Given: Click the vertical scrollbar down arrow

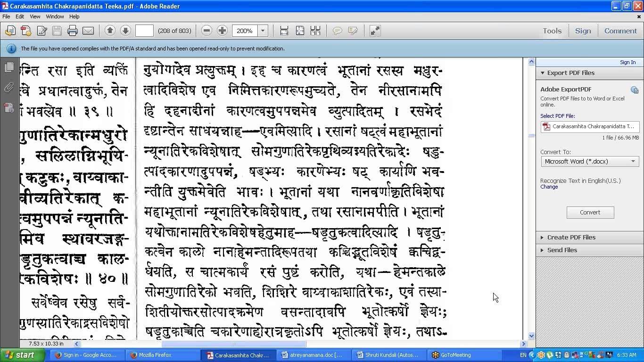Looking at the screenshot, I should 531,336.
